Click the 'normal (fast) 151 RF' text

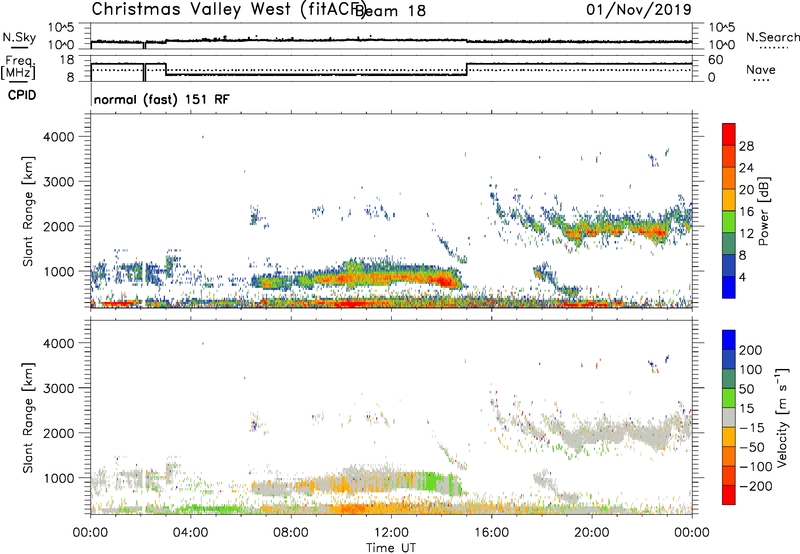coord(162,99)
